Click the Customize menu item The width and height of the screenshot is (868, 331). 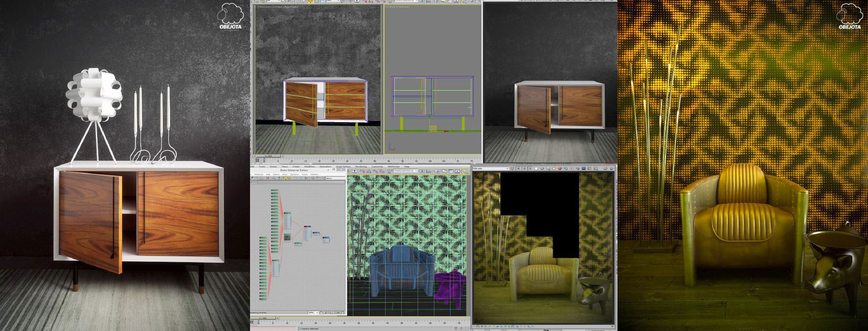[x=377, y=167]
